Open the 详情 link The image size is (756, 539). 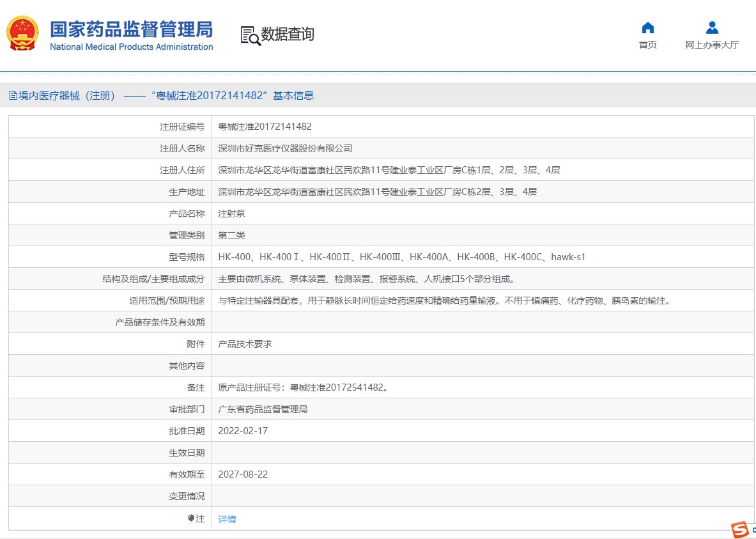(228, 519)
